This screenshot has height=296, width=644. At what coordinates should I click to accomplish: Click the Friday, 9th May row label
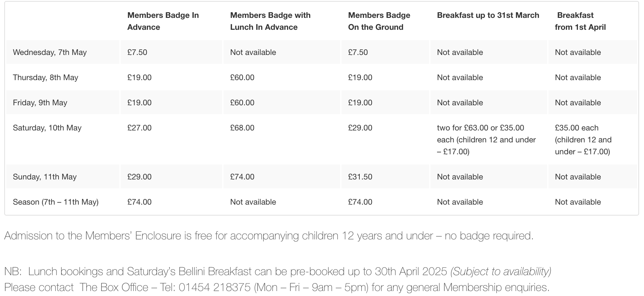coord(40,103)
